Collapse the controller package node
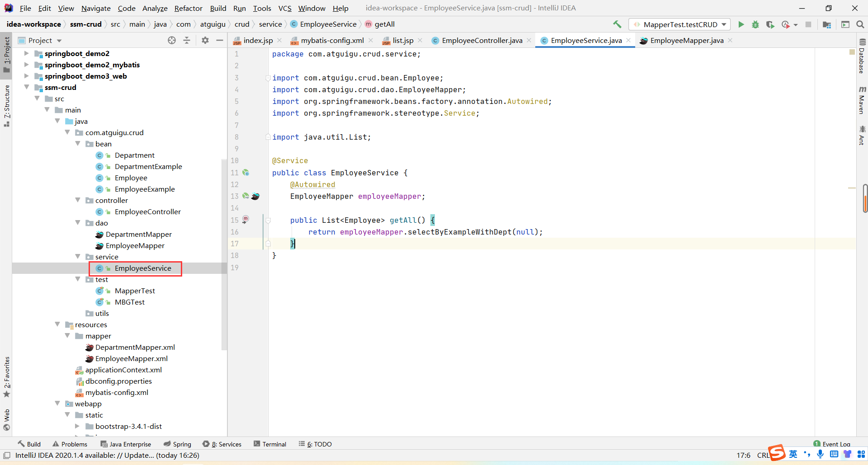Image resolution: width=868 pixels, height=465 pixels. (78, 200)
